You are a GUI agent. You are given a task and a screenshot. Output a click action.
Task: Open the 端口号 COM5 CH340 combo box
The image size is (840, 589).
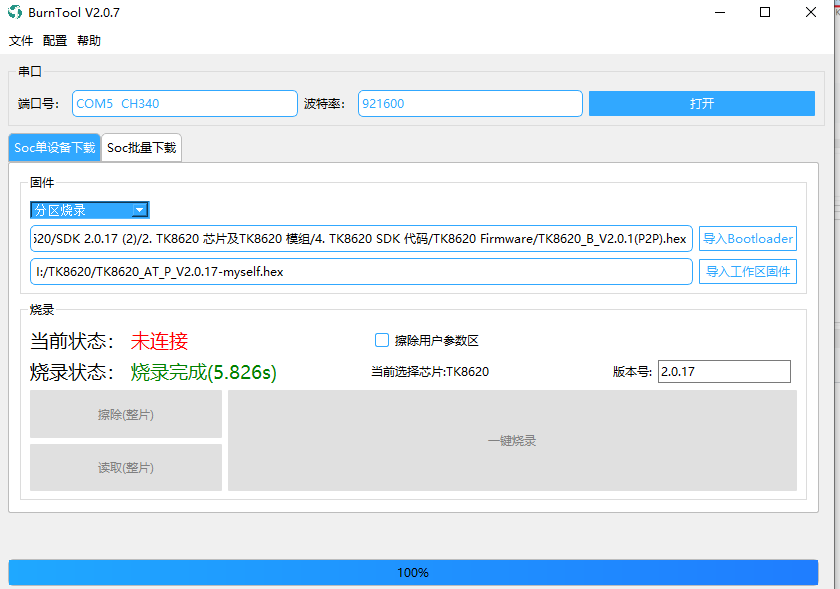[x=185, y=103]
